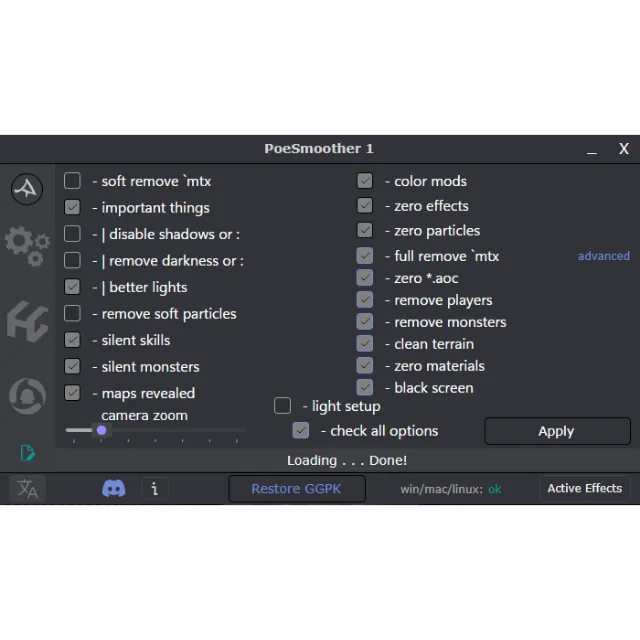This screenshot has height=640, width=640.
Task: Open the bell notification sidebar icon
Action: (27, 397)
